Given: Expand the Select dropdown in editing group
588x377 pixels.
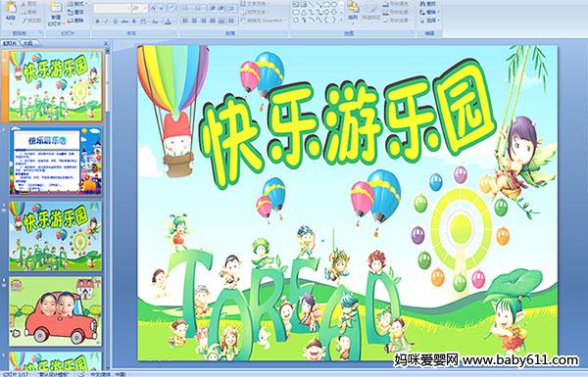Looking at the screenshot, I should click(x=428, y=21).
